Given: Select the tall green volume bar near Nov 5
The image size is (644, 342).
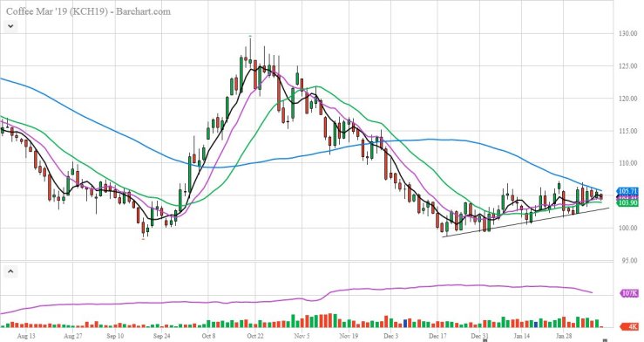Looking at the screenshot, I should click(x=294, y=321).
